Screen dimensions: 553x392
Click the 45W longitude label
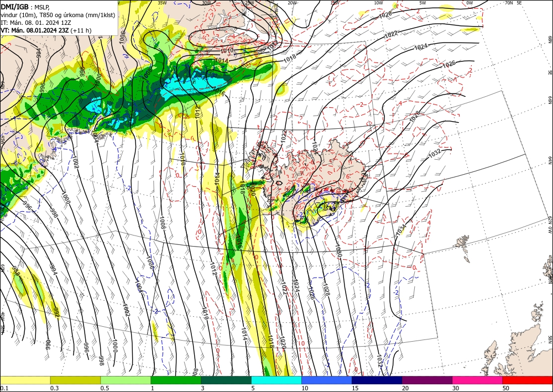(2, 140)
